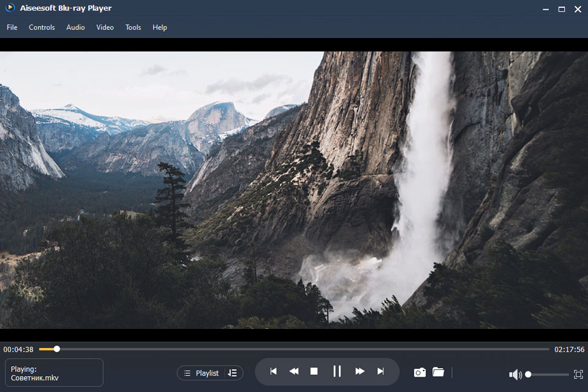Click the playback progress bar position marker
The image size is (588, 392).
pos(57,349)
